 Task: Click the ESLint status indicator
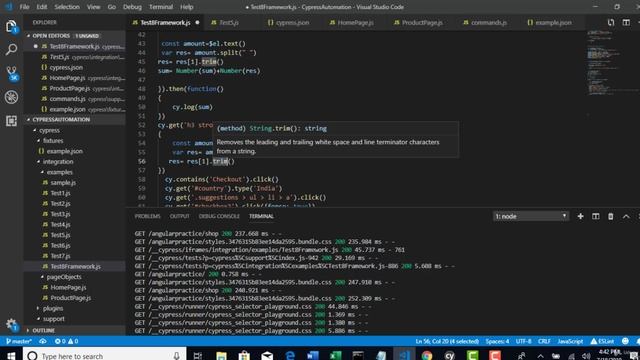(602, 341)
